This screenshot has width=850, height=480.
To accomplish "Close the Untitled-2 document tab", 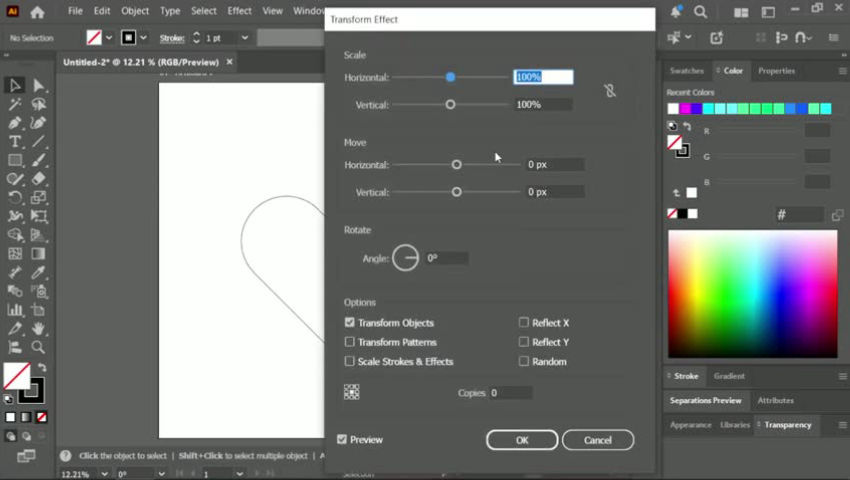I will coord(229,62).
